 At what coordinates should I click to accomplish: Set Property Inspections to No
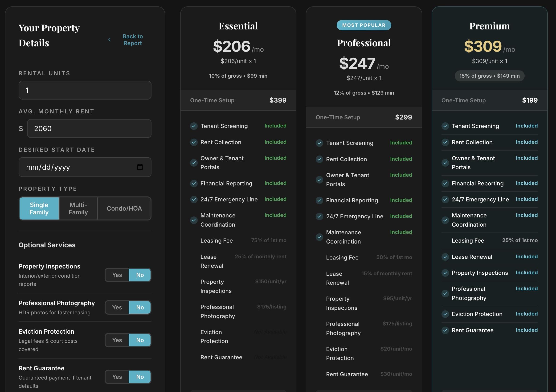click(x=140, y=275)
